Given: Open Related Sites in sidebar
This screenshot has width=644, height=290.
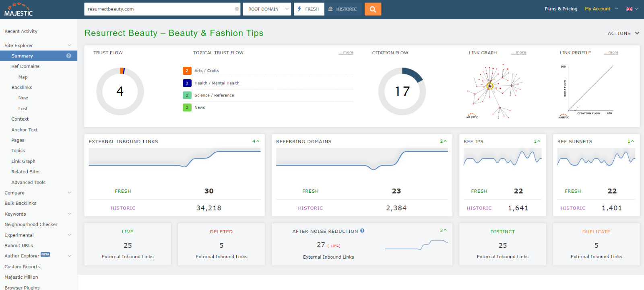Looking at the screenshot, I should pos(26,172).
